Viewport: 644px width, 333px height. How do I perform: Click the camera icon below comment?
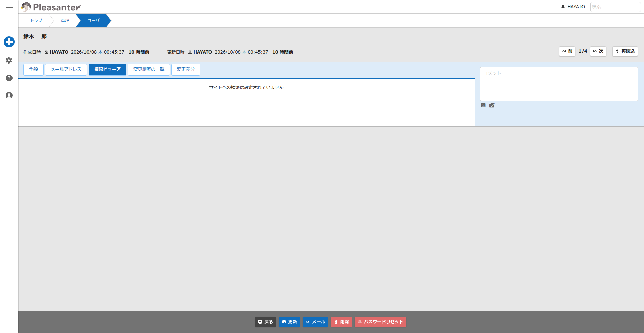[492, 105]
